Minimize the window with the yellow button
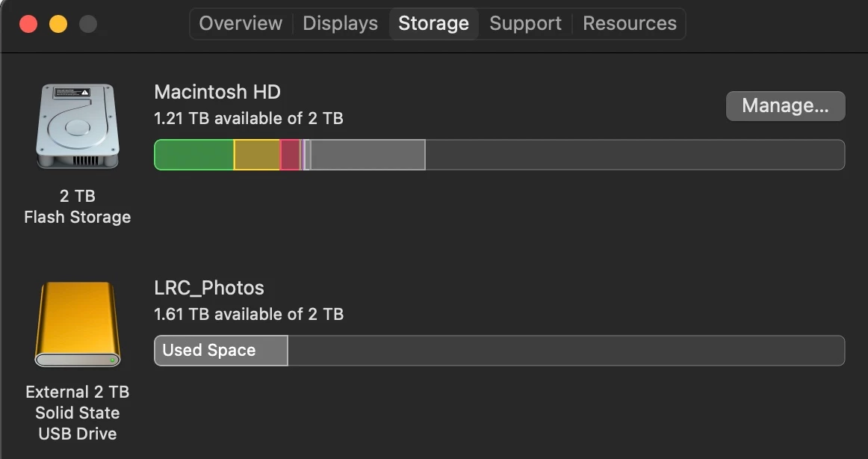This screenshot has width=868, height=459. pos(58,24)
